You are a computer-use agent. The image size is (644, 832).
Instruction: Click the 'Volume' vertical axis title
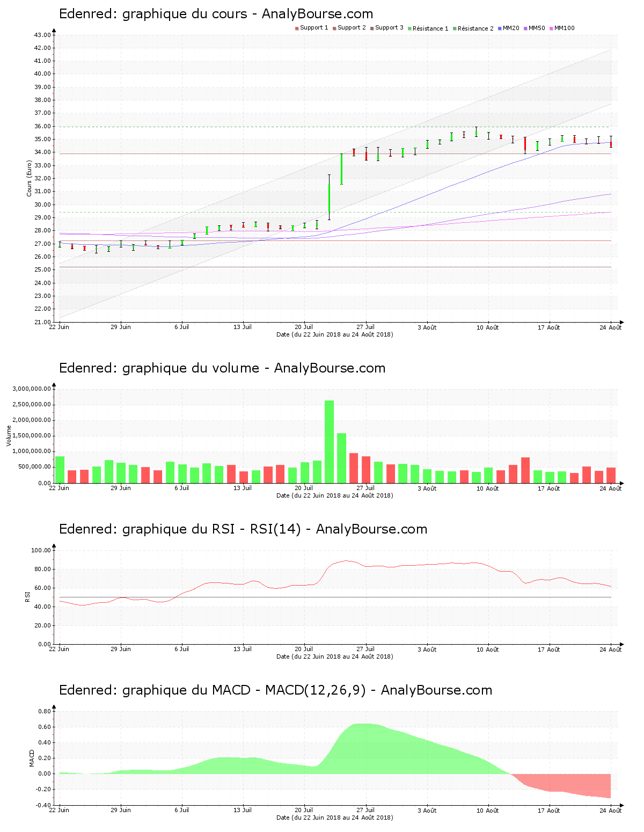click(x=9, y=435)
